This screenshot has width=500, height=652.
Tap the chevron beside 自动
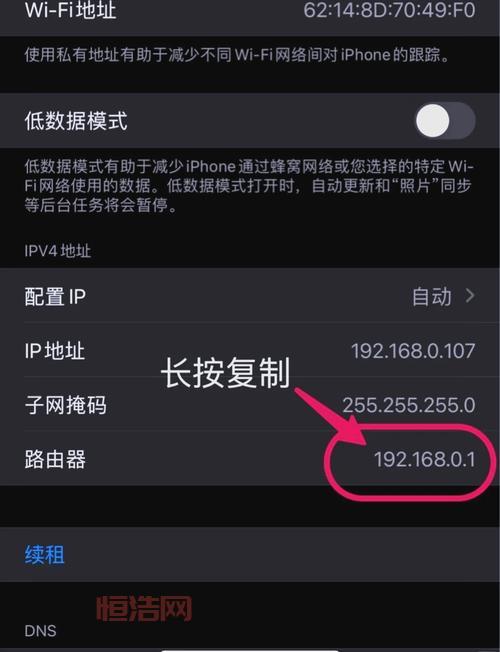click(470, 296)
